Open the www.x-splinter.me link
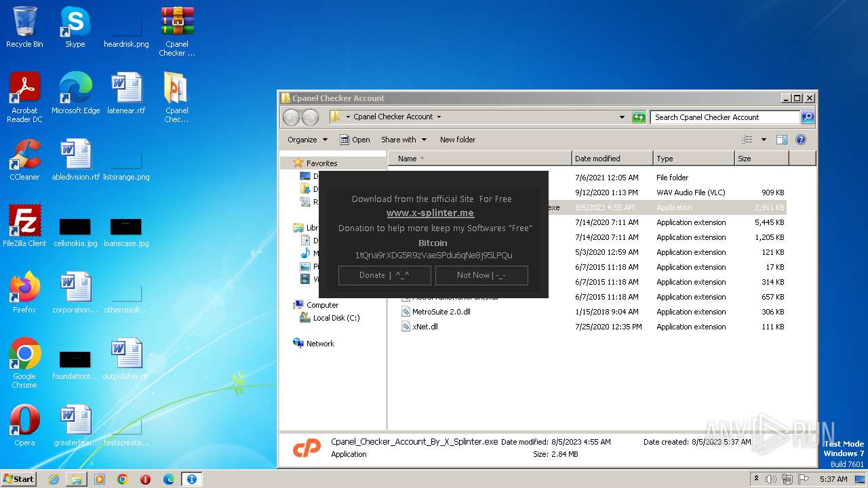 pyautogui.click(x=430, y=213)
